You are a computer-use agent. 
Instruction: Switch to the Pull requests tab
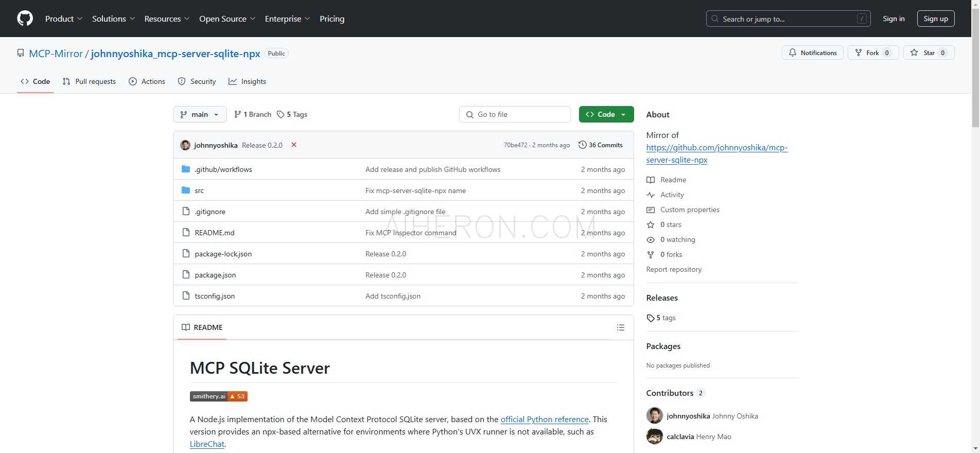(89, 81)
